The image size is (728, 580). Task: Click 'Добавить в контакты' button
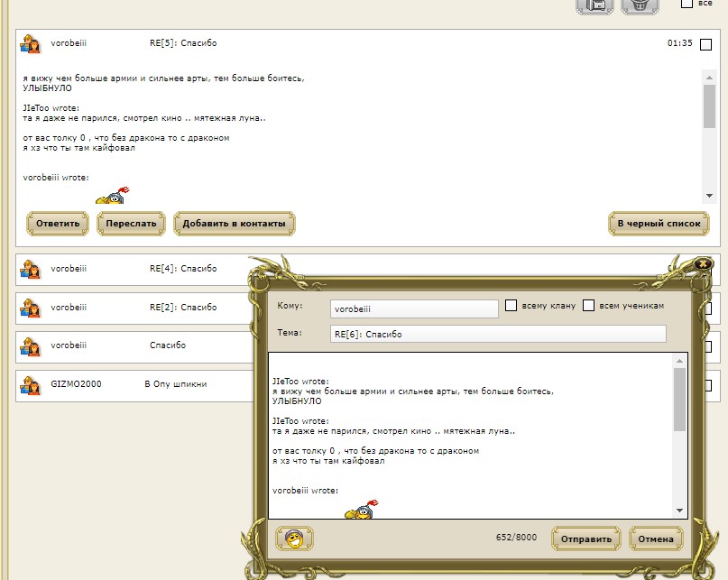tap(234, 223)
